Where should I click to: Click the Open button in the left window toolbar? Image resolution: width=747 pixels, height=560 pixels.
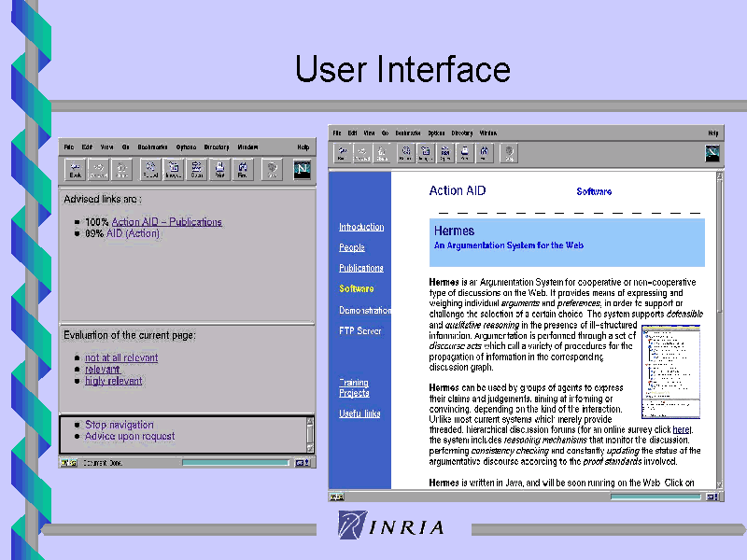196,169
